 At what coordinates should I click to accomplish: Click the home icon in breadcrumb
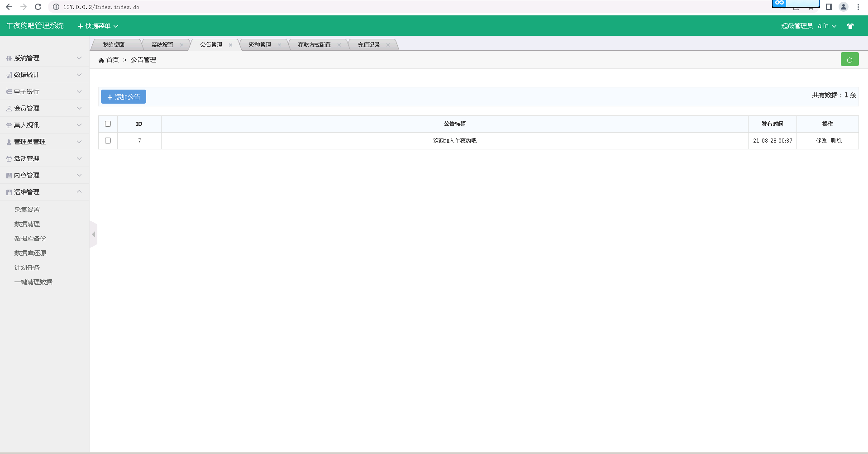point(101,60)
